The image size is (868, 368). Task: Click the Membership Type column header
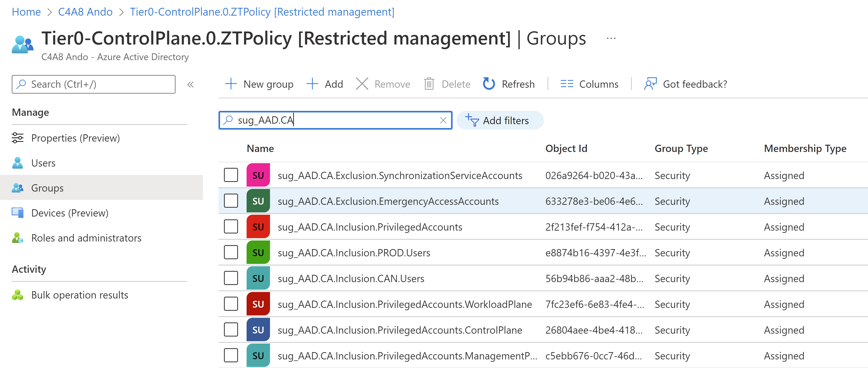(805, 148)
